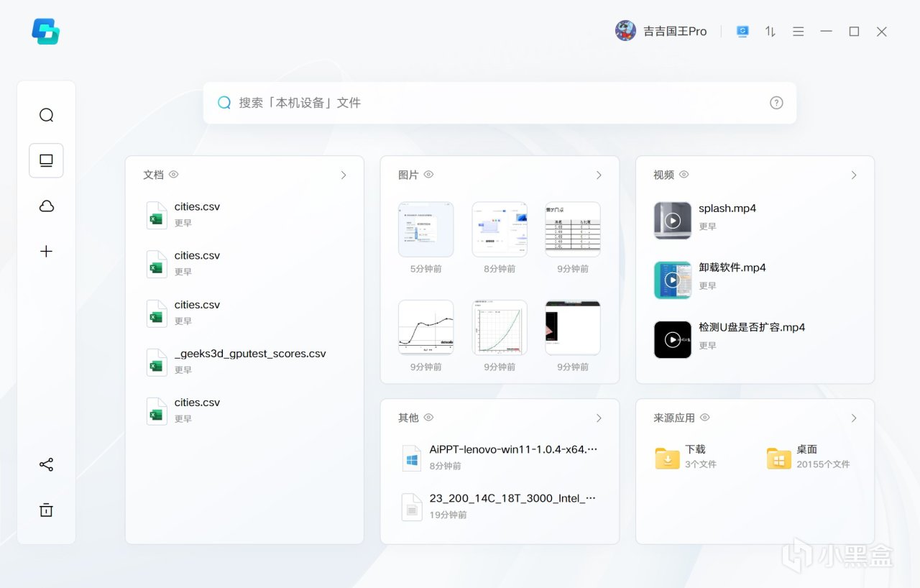The image size is (920, 588).
Task: Open the trash bin icon in sidebar
Action: click(47, 510)
